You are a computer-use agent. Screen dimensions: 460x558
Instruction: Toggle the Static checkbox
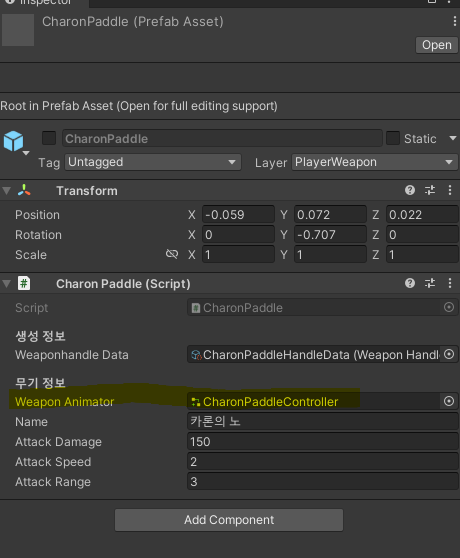(x=393, y=138)
